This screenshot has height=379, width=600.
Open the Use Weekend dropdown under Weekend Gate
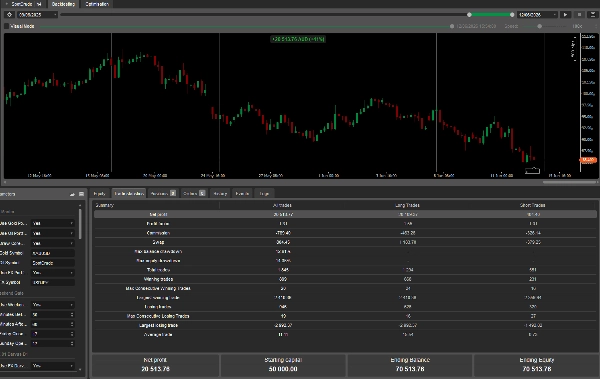(x=52, y=305)
